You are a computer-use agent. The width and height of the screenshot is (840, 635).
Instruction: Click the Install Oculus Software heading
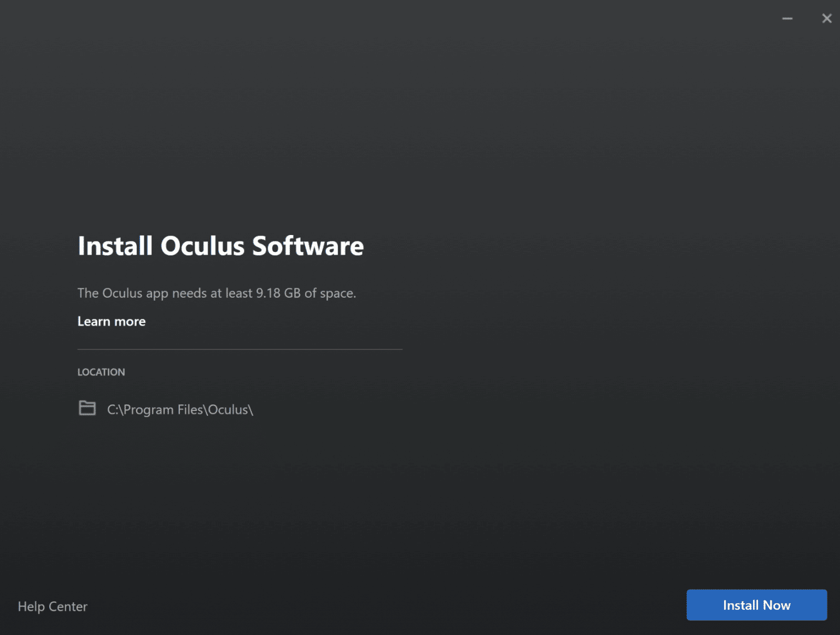pyautogui.click(x=220, y=246)
